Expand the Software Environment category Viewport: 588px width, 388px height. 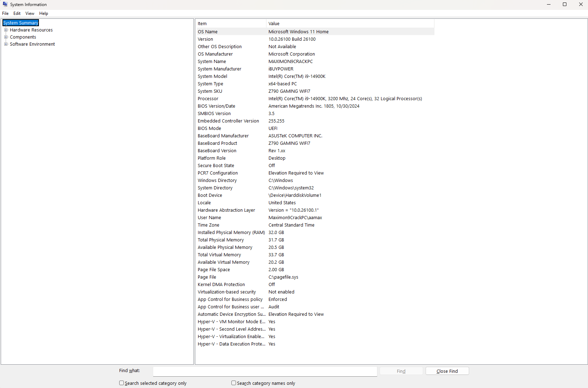click(x=6, y=44)
